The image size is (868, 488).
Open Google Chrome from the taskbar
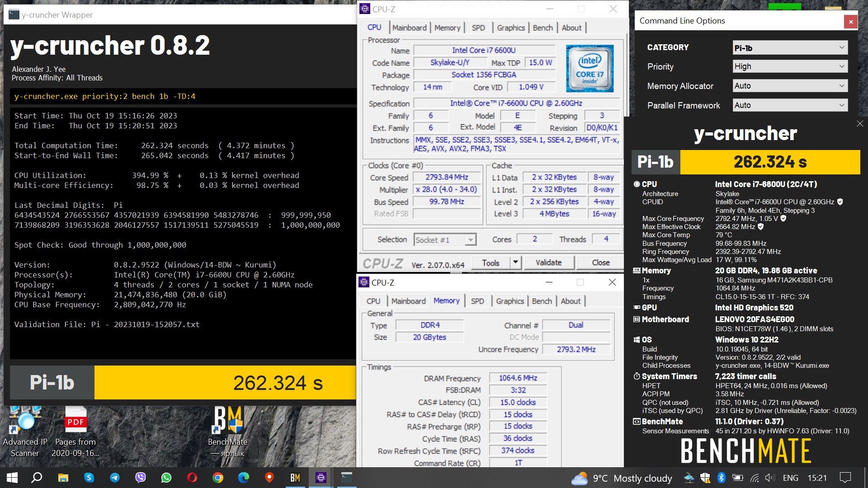218,478
